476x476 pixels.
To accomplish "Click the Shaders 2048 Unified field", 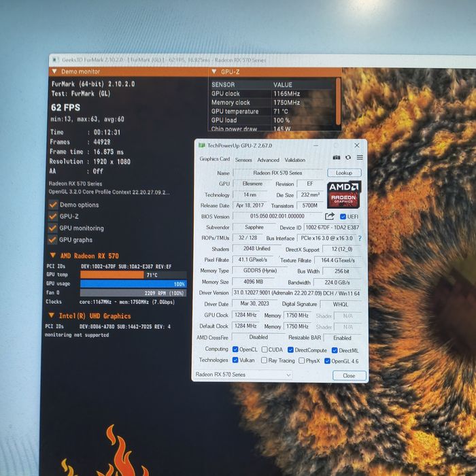I will 256,249.
